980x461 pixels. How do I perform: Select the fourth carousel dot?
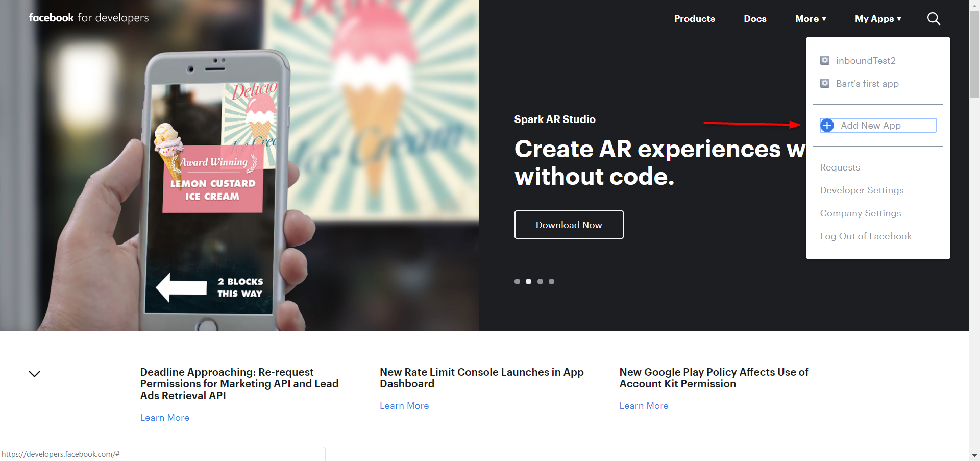pyautogui.click(x=551, y=281)
